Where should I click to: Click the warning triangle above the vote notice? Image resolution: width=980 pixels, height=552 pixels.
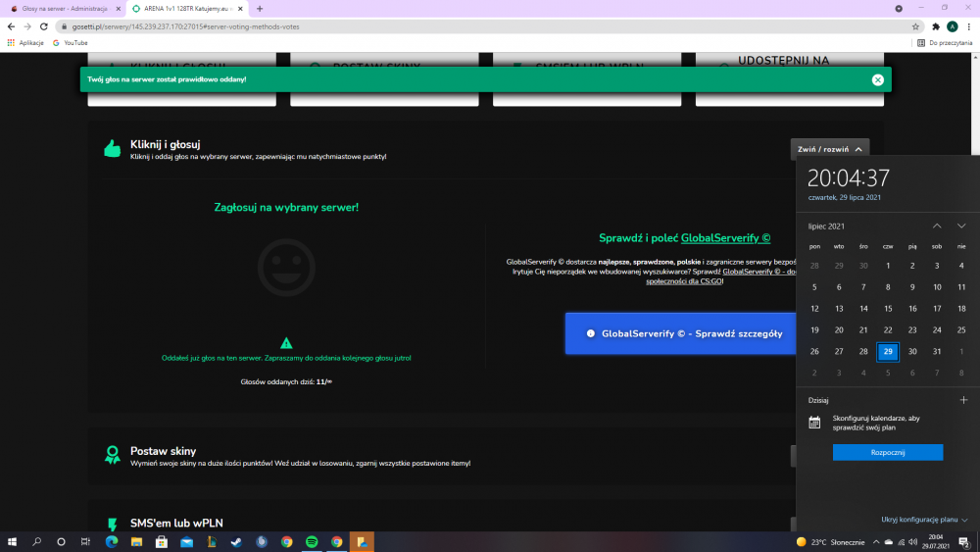286,342
